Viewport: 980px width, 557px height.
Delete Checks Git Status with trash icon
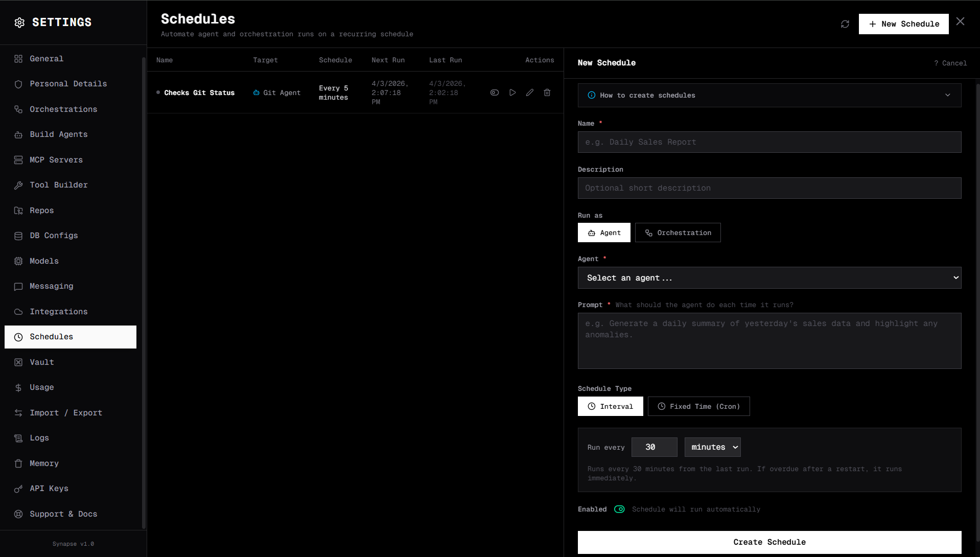click(x=547, y=92)
